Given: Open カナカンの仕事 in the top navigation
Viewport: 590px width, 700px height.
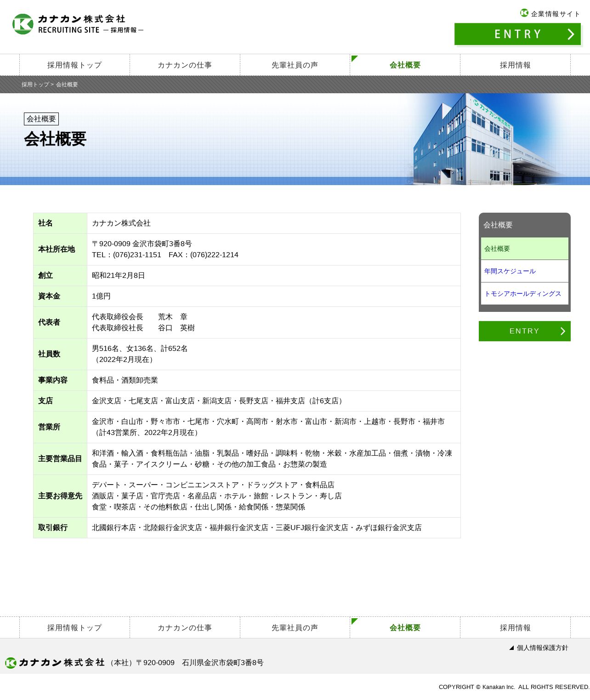Looking at the screenshot, I should pos(185,65).
